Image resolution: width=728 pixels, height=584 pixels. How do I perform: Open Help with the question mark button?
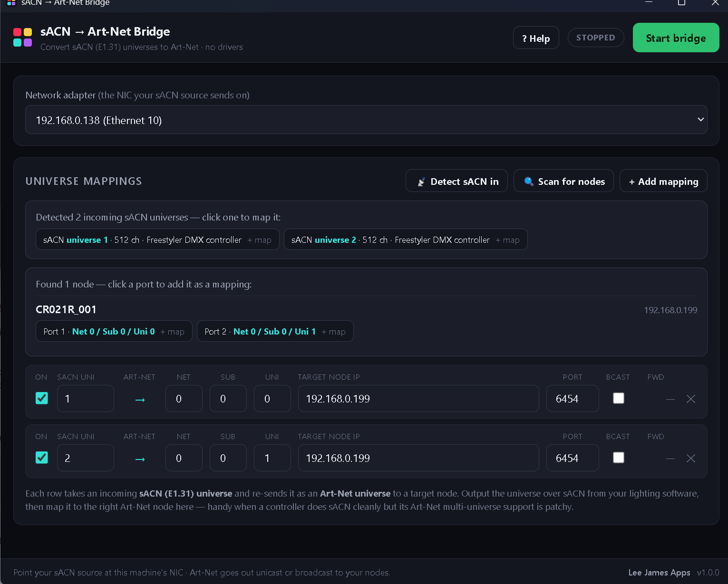point(536,38)
